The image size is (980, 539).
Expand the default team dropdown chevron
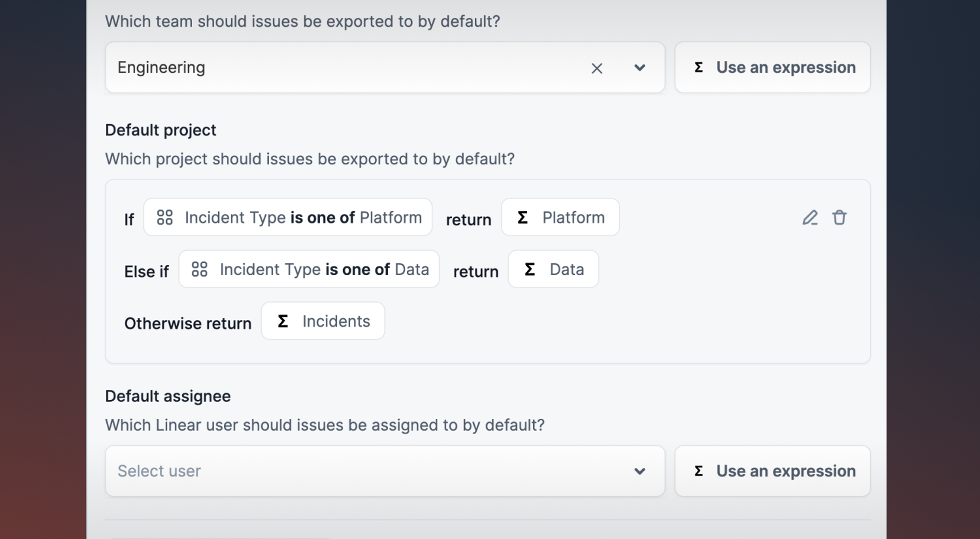click(639, 68)
